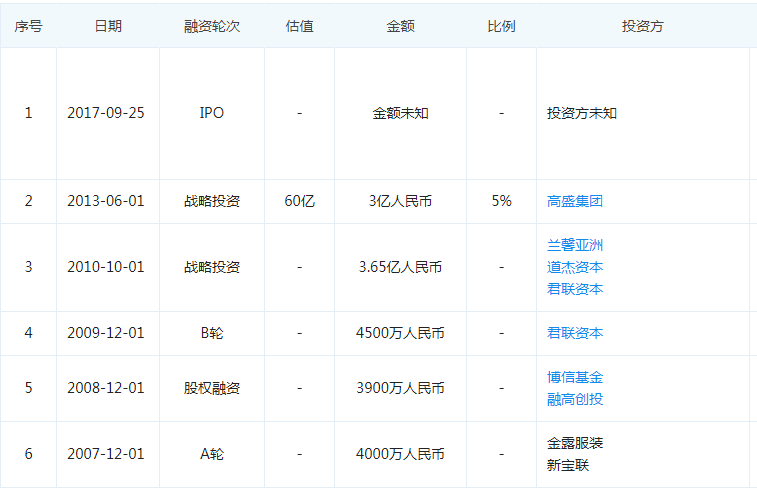Select the date 2017-09-25
This screenshot has height=493, width=757.
pyautogui.click(x=106, y=113)
